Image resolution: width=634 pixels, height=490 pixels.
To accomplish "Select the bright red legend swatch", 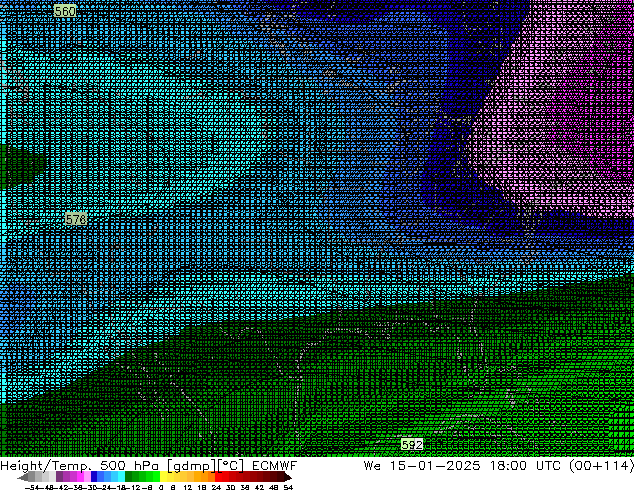I will [x=218, y=476].
